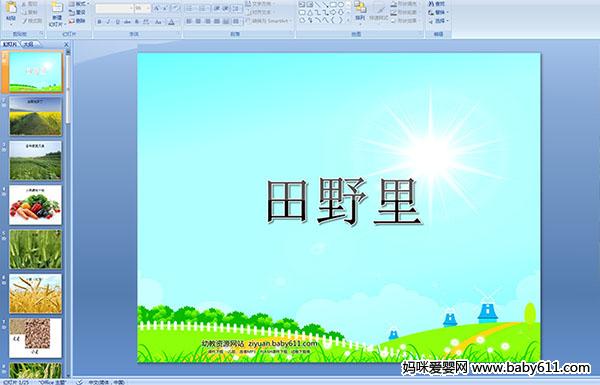Click the Replace button
600x385 pixels.
coord(437,13)
